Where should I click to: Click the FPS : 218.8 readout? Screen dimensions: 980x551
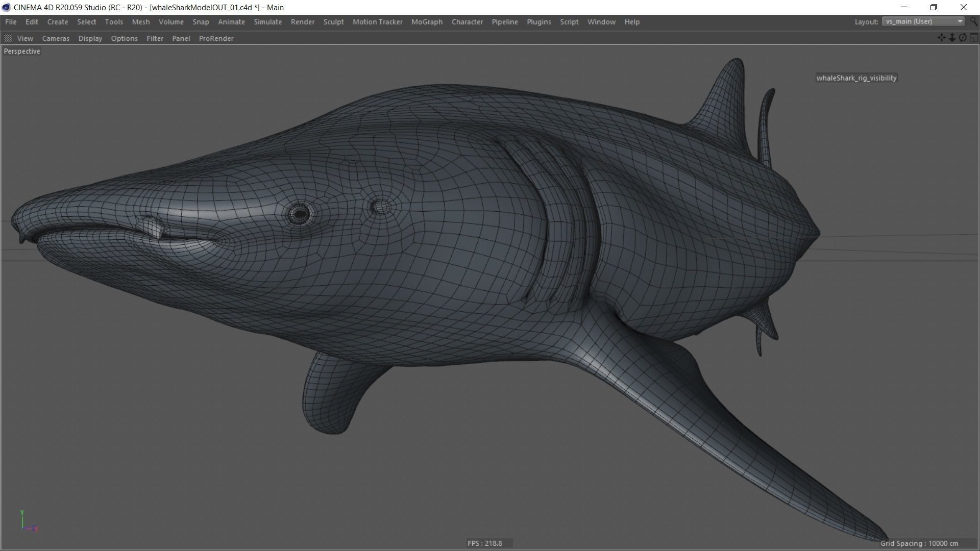point(485,543)
